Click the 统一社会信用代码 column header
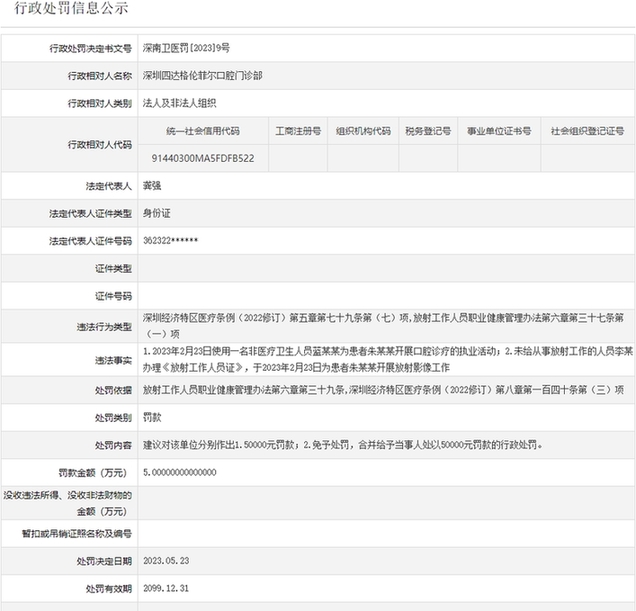The image size is (636, 611). (203, 131)
